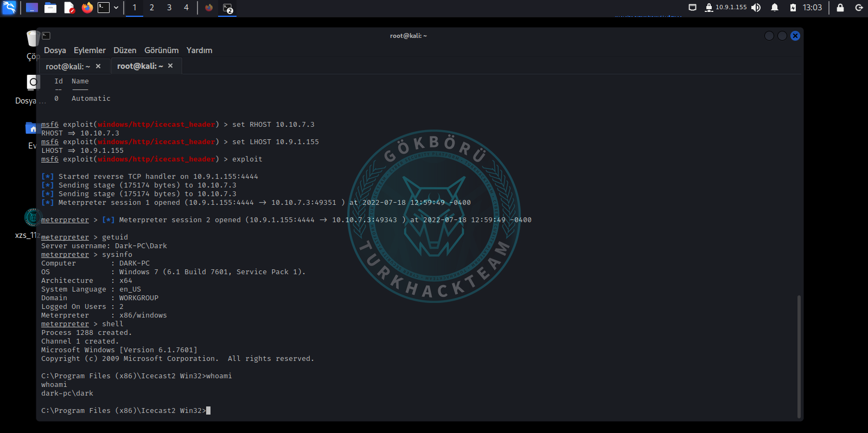Screen dimensions: 868x433
Task: Close the second root@kali tab
Action: pyautogui.click(x=170, y=66)
